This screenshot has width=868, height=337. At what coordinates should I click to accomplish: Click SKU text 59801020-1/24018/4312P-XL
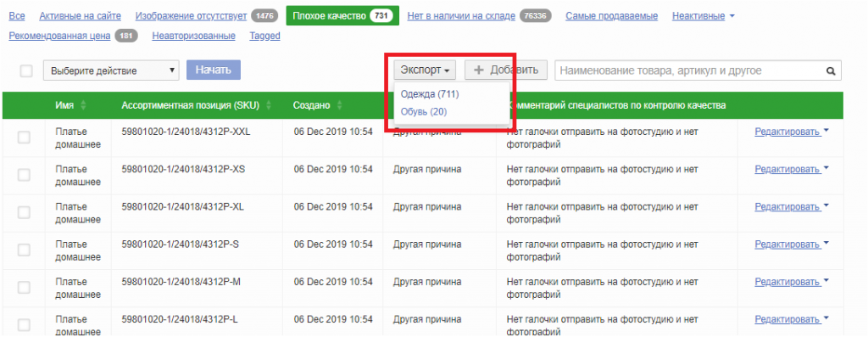click(183, 207)
